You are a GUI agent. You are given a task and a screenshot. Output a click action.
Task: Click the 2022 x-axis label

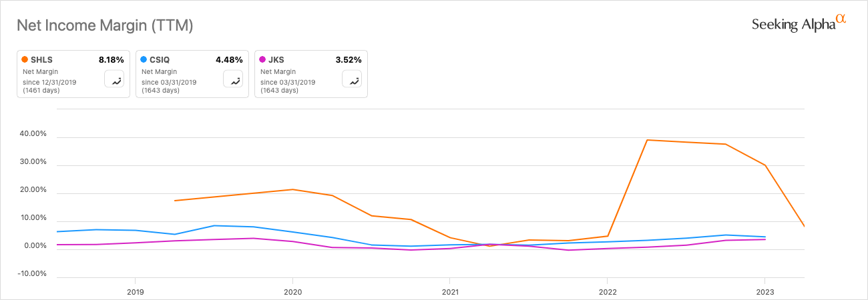point(607,292)
